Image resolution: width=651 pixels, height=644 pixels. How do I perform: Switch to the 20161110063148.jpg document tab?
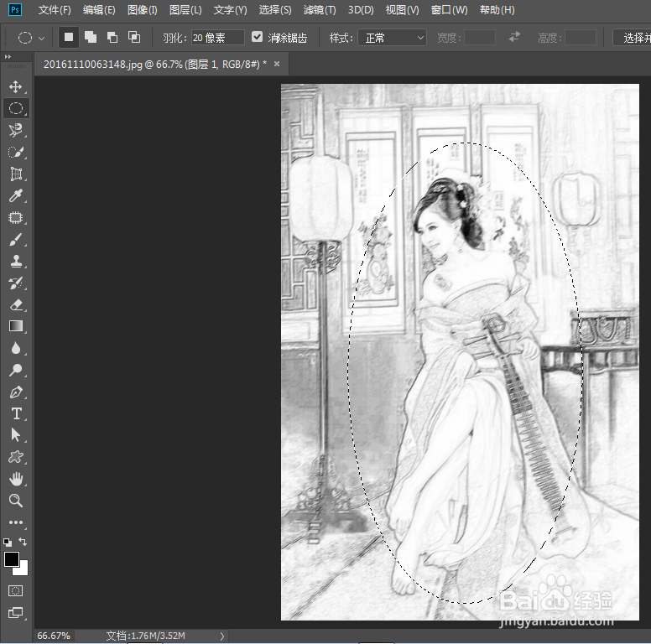[155, 65]
